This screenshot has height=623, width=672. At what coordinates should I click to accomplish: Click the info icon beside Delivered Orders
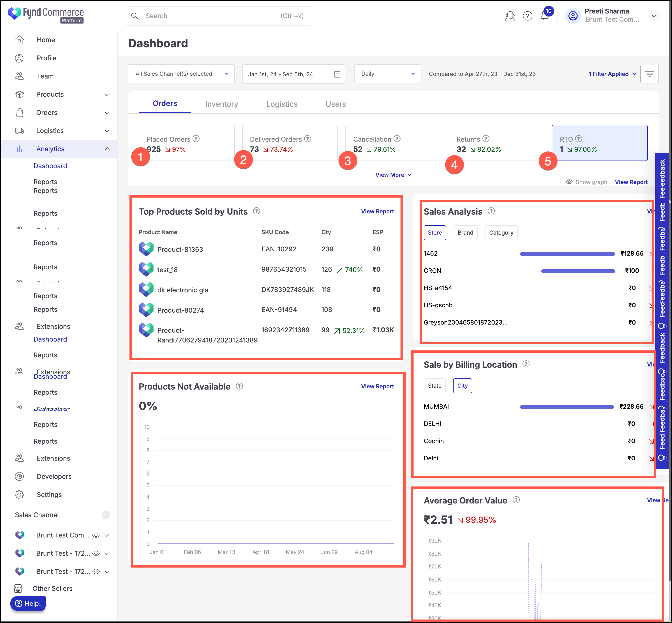click(308, 139)
